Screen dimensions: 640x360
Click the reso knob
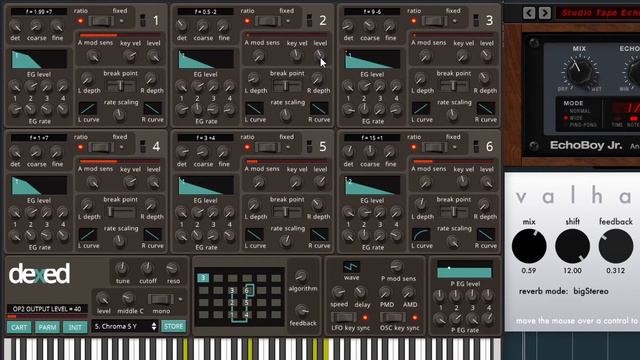[172, 268]
